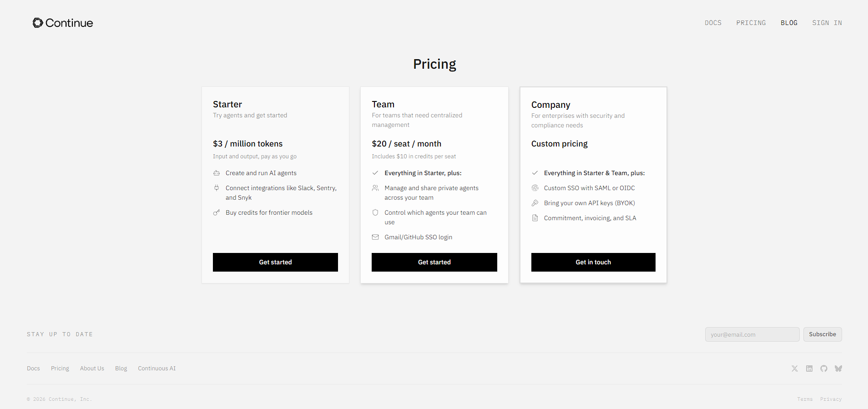Click the key icon beside Bring your own API keys

pos(535,203)
